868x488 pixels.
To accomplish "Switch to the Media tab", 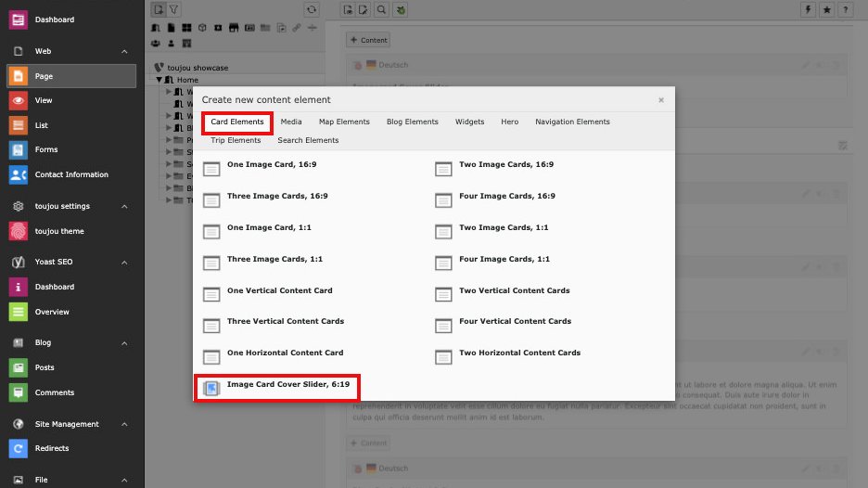I will point(291,122).
